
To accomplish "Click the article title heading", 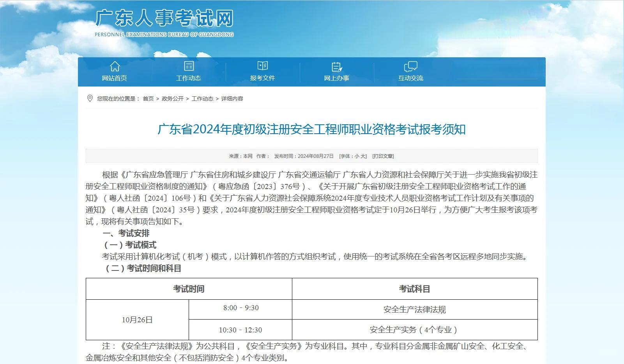I will (x=311, y=129).
